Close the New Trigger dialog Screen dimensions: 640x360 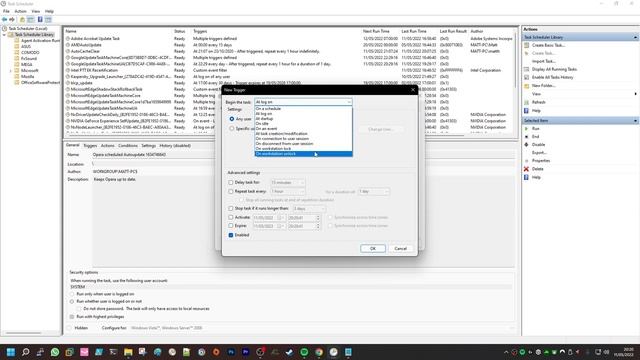click(x=412, y=90)
